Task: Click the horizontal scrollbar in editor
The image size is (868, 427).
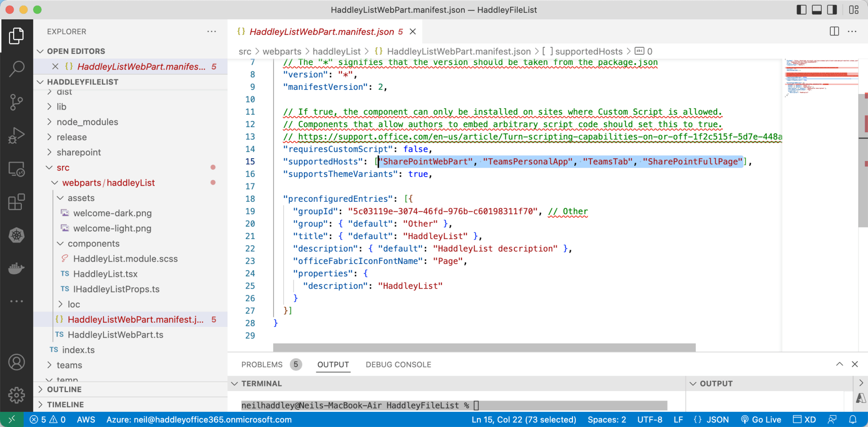Action: [484, 348]
